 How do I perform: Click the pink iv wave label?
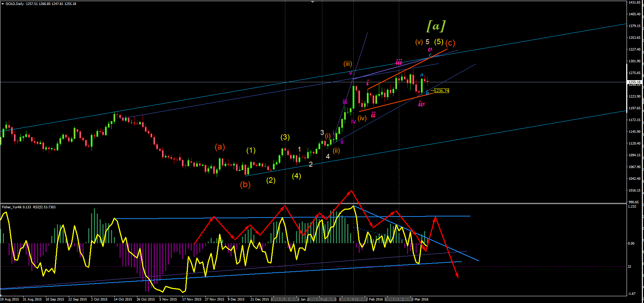coord(421,104)
